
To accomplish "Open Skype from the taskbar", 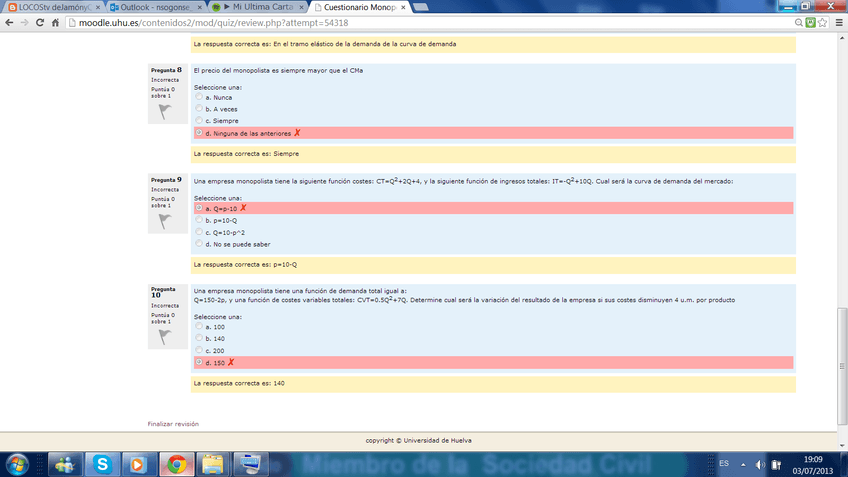I will click(x=102, y=465).
